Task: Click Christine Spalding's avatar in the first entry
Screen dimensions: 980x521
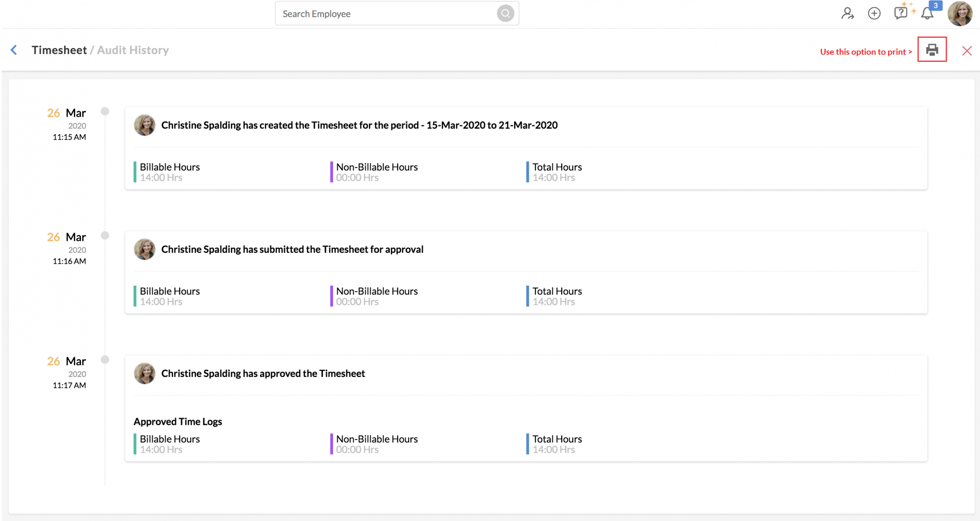Action: tap(145, 125)
